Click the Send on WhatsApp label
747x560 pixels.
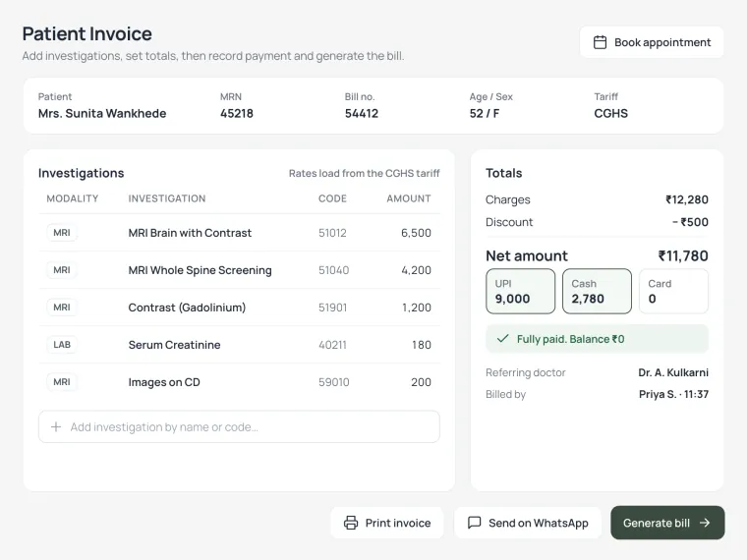pos(539,523)
